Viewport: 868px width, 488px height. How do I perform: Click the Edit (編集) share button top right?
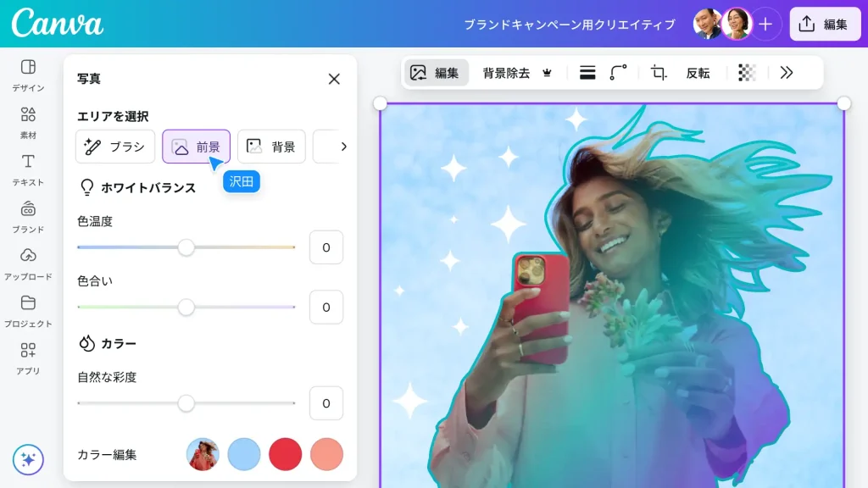[825, 25]
